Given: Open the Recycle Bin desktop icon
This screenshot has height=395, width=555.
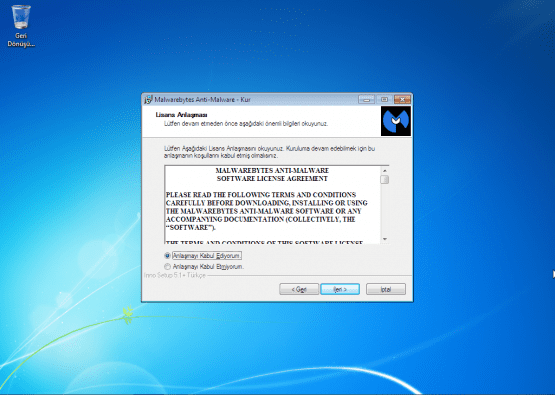Looking at the screenshot, I should 21,26.
